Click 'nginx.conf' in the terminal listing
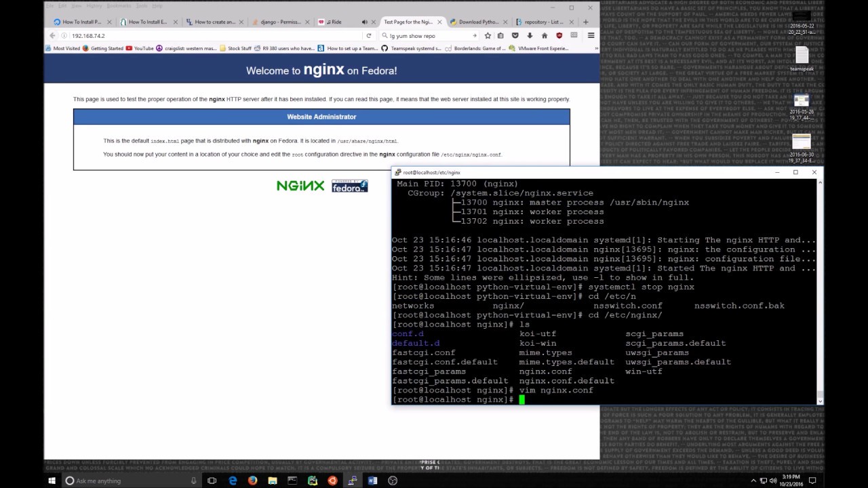This screenshot has height=488, width=868. 545,371
